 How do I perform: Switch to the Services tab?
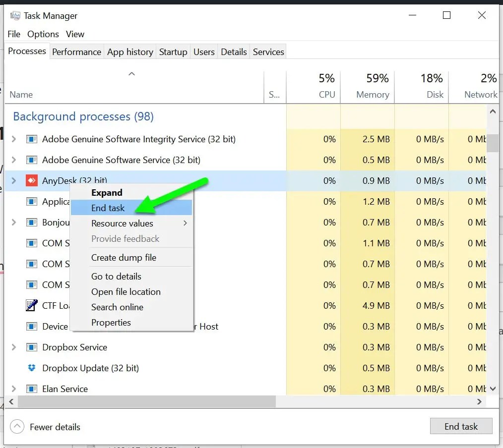click(x=268, y=52)
